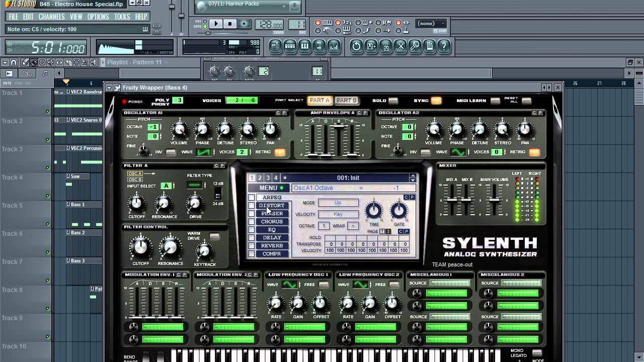Open the playlist window shortcut icon
The height and width of the screenshot is (362, 644).
(275, 47)
